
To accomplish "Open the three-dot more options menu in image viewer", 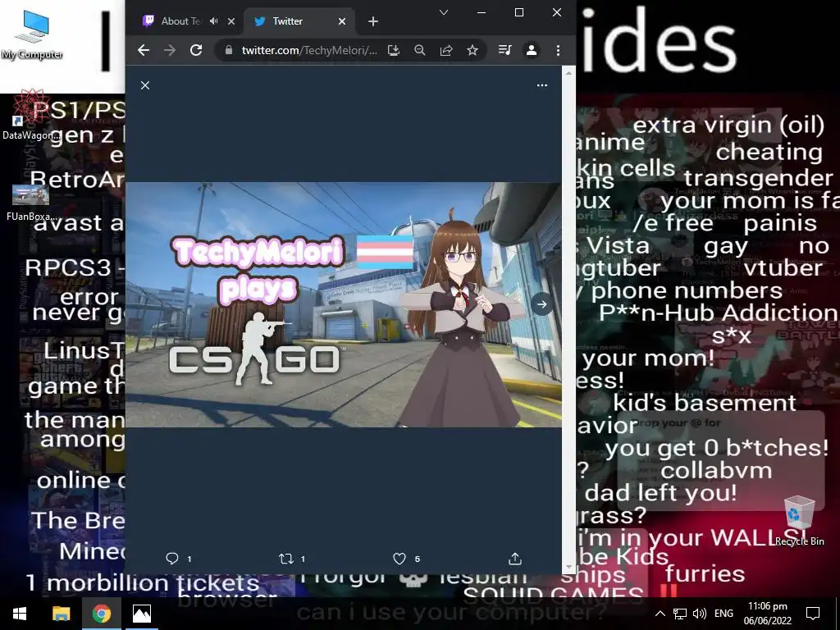I will [x=542, y=85].
